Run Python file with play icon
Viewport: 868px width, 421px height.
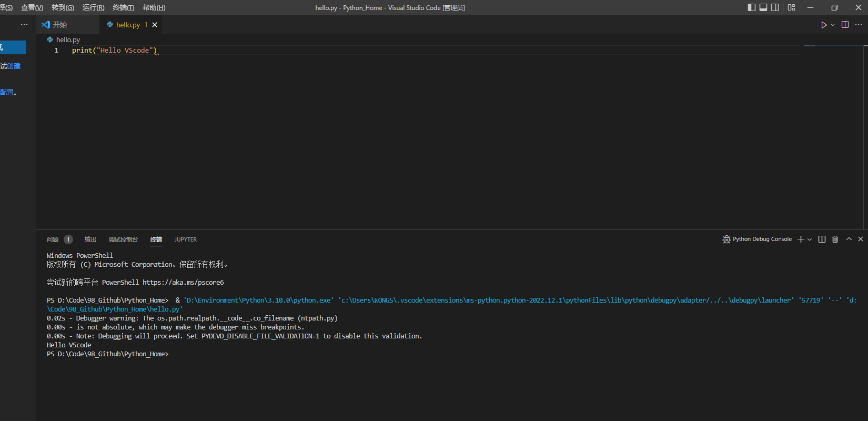tap(824, 25)
